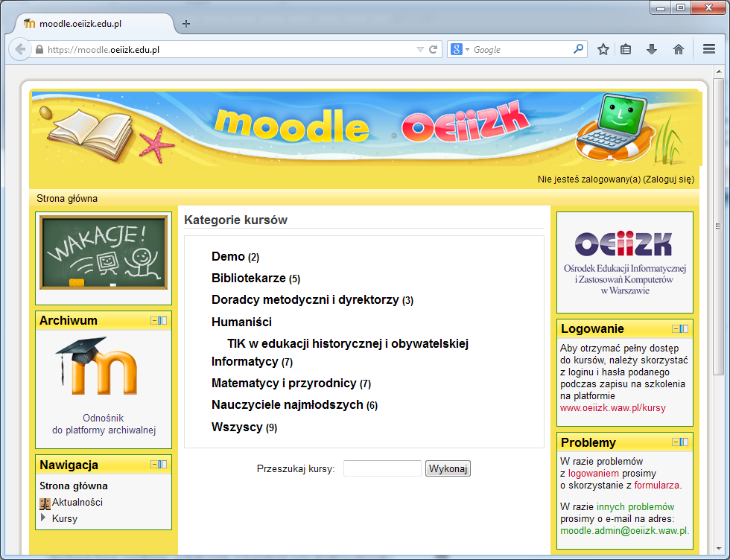Open TIK w edukacji historycznej i obywatelskiej
Image resolution: width=730 pixels, height=560 pixels.
[348, 344]
